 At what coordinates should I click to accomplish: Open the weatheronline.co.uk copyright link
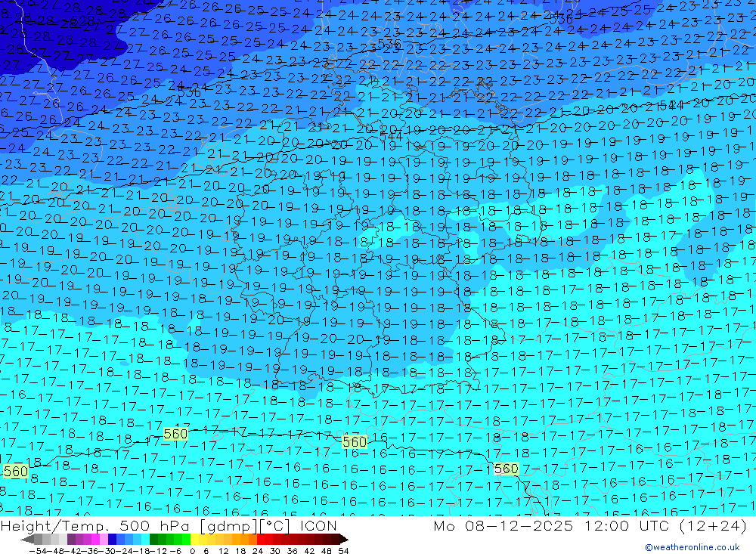point(692,547)
